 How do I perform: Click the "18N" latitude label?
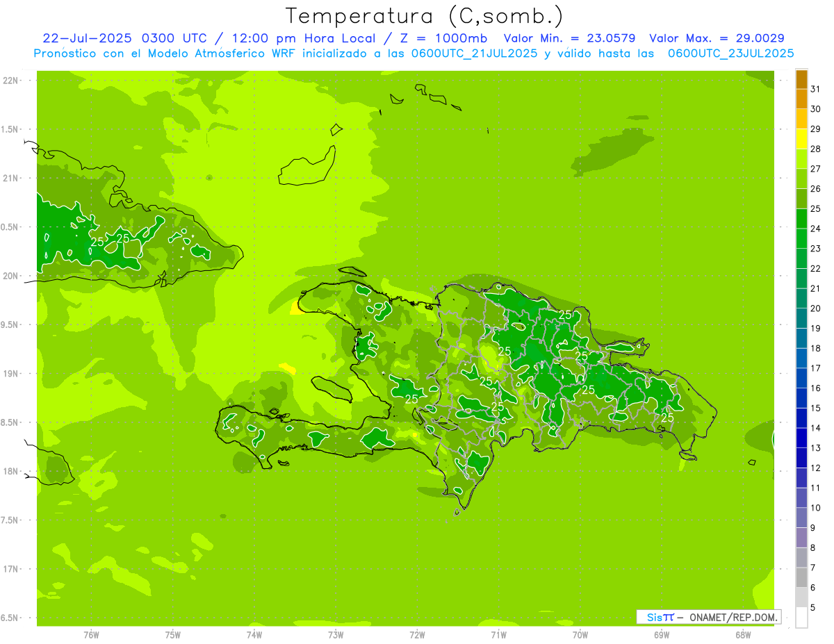(10, 472)
